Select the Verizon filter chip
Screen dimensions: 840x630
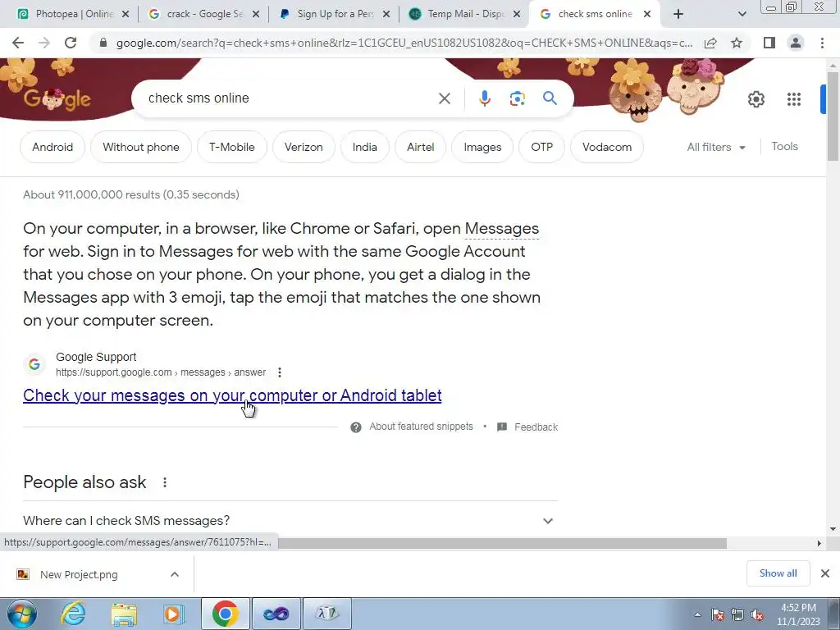[304, 147]
